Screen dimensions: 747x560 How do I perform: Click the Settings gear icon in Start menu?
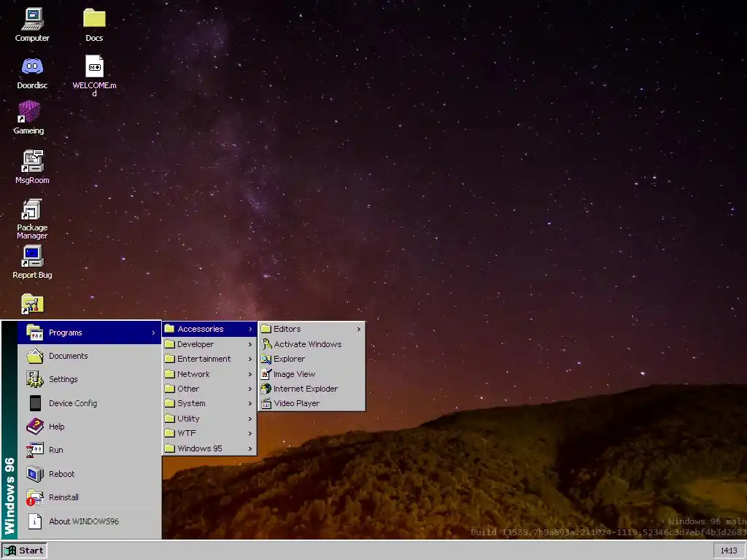tap(35, 379)
